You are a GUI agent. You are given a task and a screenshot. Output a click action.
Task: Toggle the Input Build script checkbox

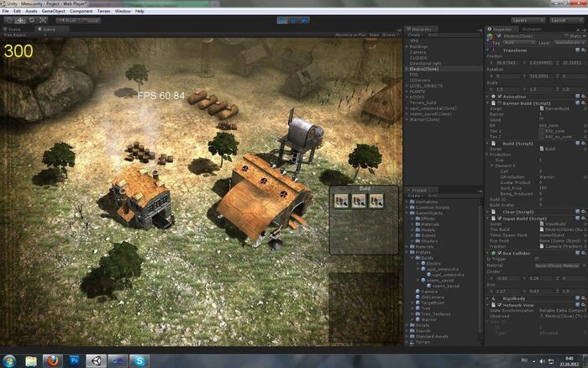point(500,218)
